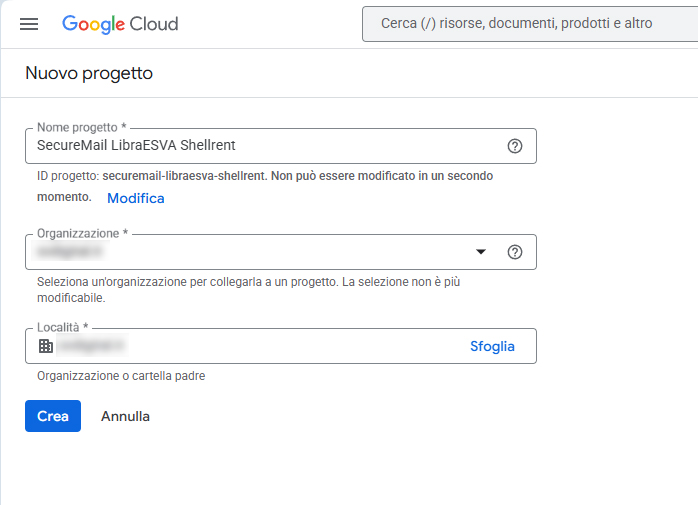
Task: Open help icon for Nome progetto
Action: pyautogui.click(x=515, y=146)
